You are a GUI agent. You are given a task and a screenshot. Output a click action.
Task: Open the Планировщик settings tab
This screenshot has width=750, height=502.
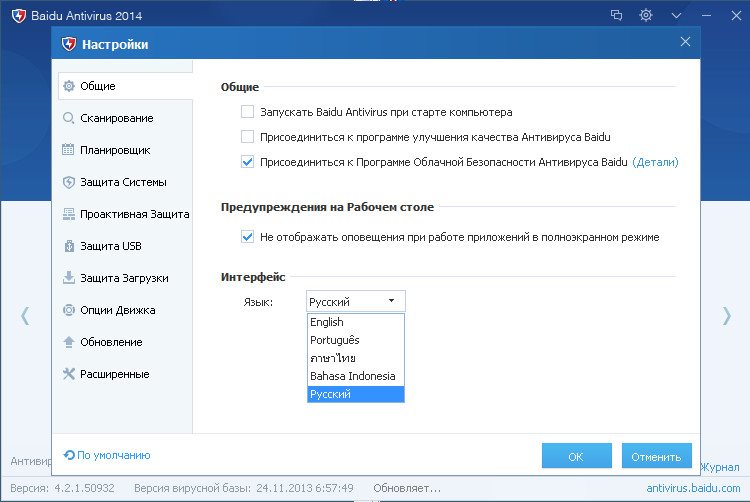click(125, 150)
